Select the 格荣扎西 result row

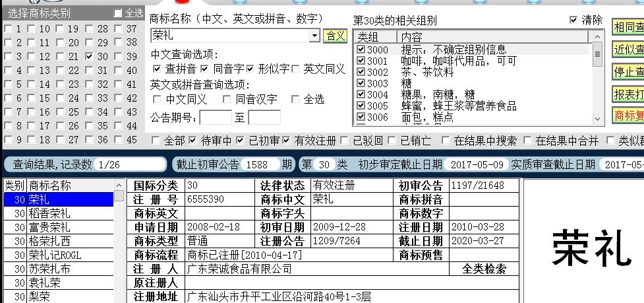point(59,242)
